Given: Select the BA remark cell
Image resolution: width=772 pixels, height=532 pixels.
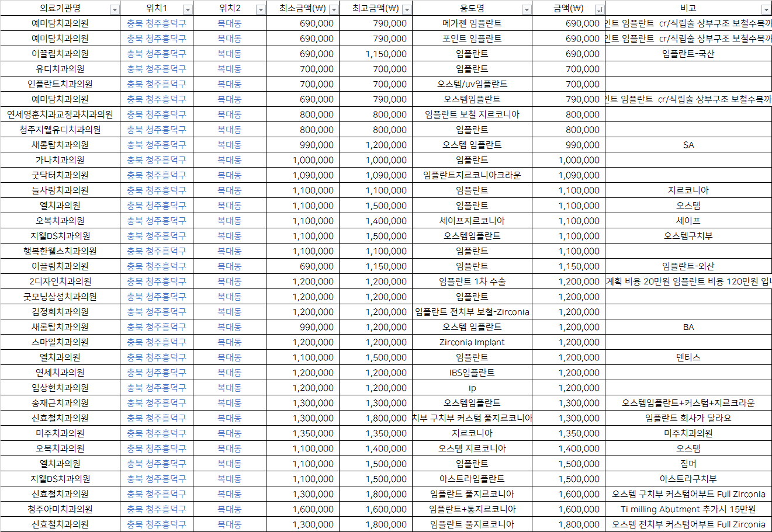Looking at the screenshot, I should pyautogui.click(x=688, y=327).
